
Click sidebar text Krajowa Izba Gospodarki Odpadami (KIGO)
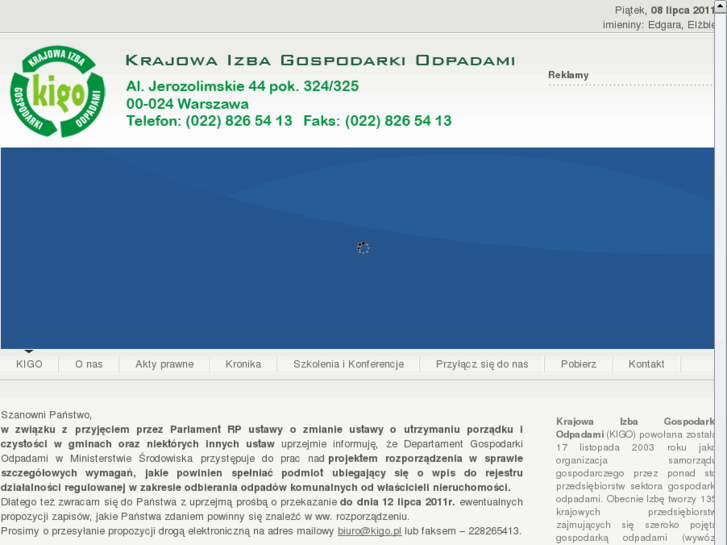635,428
